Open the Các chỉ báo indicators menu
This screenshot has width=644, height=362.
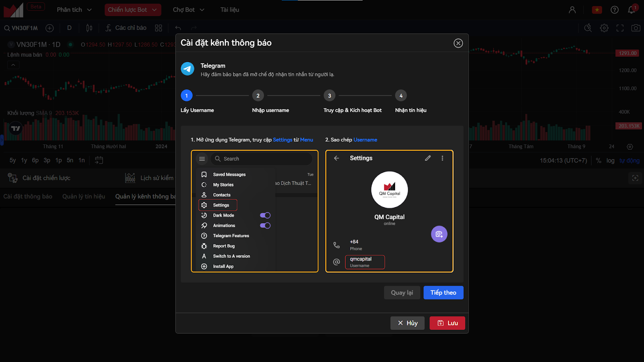126,28
